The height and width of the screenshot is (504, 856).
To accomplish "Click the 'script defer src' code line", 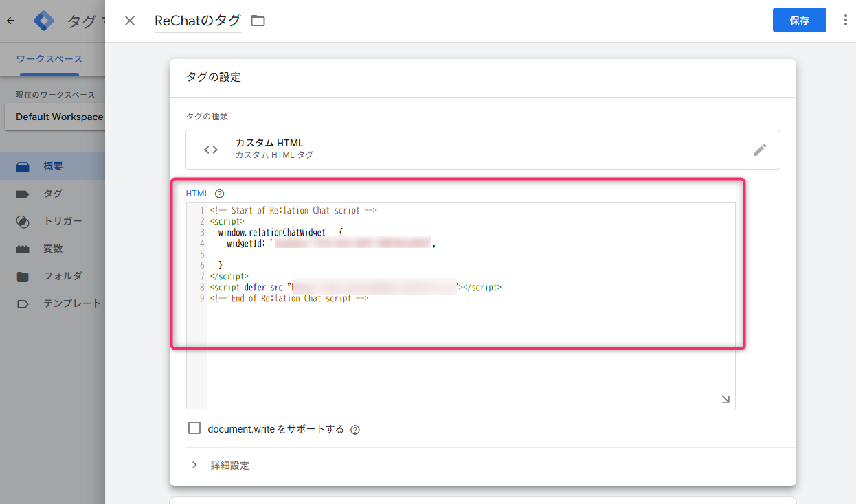I will coord(356,287).
